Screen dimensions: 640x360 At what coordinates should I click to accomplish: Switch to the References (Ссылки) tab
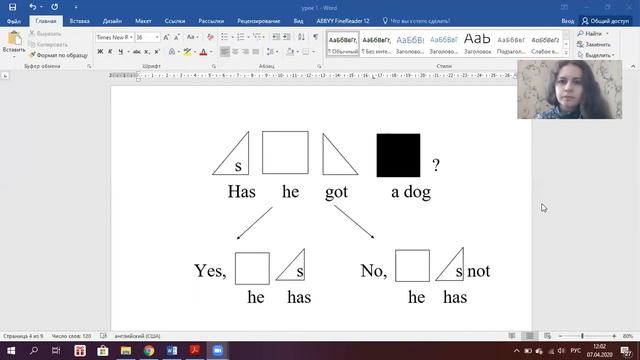175,21
